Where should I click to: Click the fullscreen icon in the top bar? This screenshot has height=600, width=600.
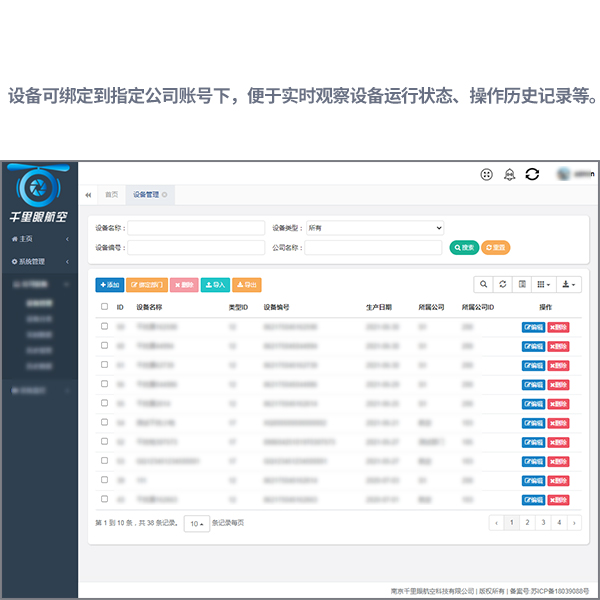tap(486, 174)
